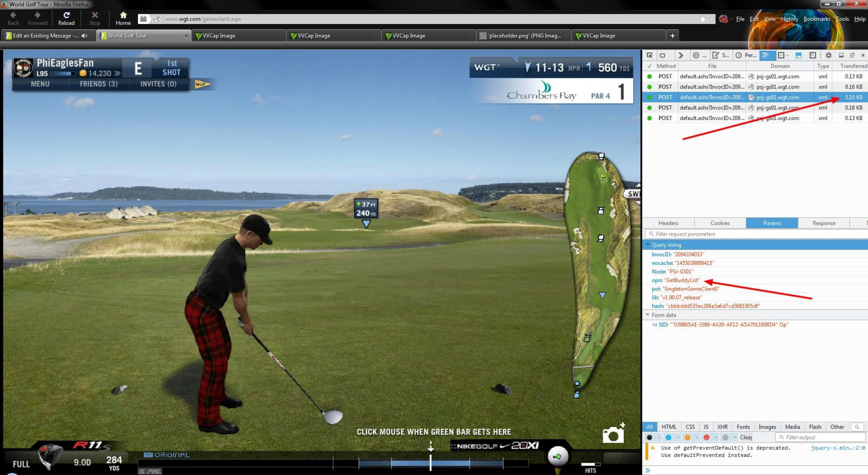Open the FRIENDS (3) list
This screenshot has width=868, height=475.
[x=99, y=84]
